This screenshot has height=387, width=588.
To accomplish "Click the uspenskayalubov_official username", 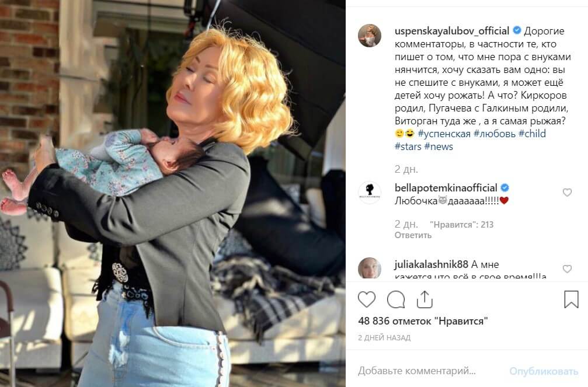I will point(451,31).
